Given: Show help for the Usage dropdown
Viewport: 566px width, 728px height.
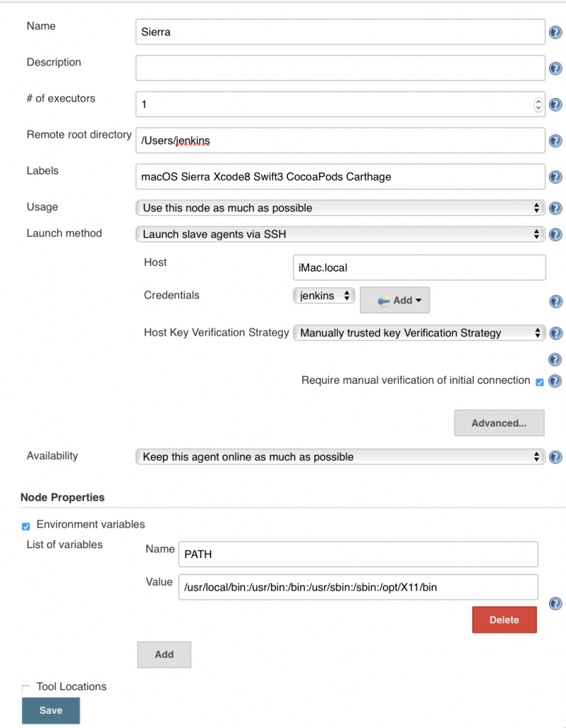Looking at the screenshot, I should pyautogui.click(x=555, y=208).
